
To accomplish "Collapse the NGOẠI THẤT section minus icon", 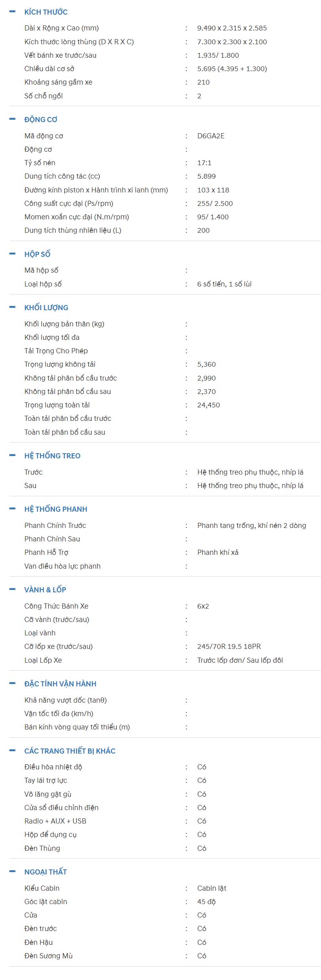I will coord(12,871).
